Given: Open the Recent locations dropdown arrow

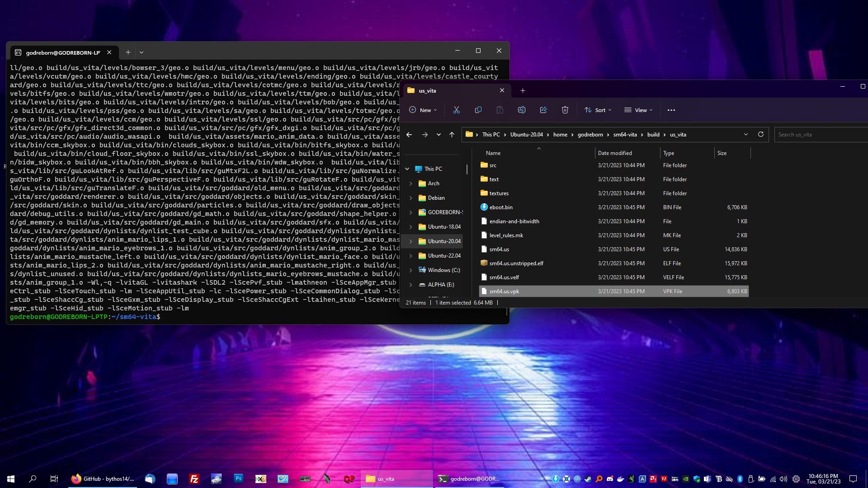Looking at the screenshot, I should [x=439, y=135].
